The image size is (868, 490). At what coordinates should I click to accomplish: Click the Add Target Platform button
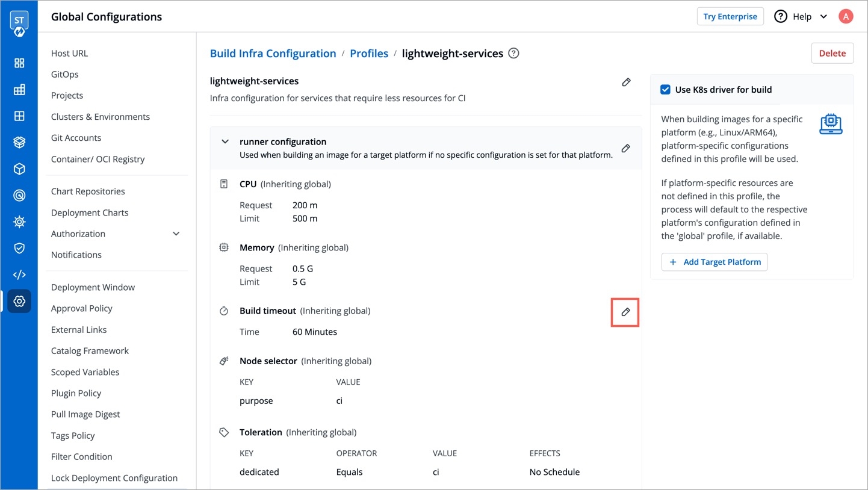point(715,262)
